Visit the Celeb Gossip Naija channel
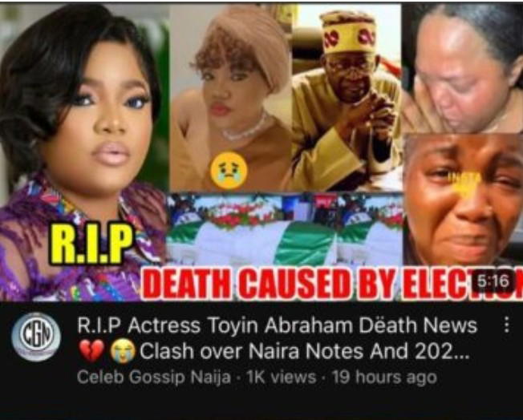Screen dimensions: 523x420 coord(154,378)
